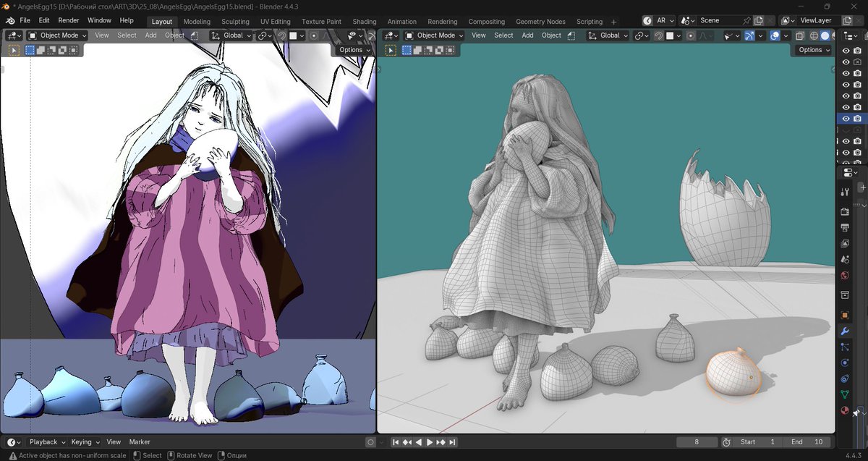This screenshot has height=461, width=868.
Task: Toggle snapping magnet in right viewport
Action: point(658,35)
